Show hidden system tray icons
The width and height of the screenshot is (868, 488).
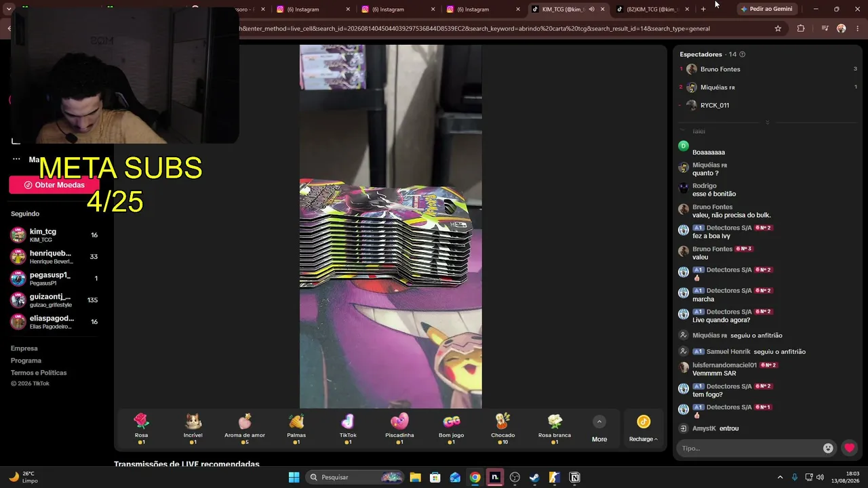coord(780,477)
